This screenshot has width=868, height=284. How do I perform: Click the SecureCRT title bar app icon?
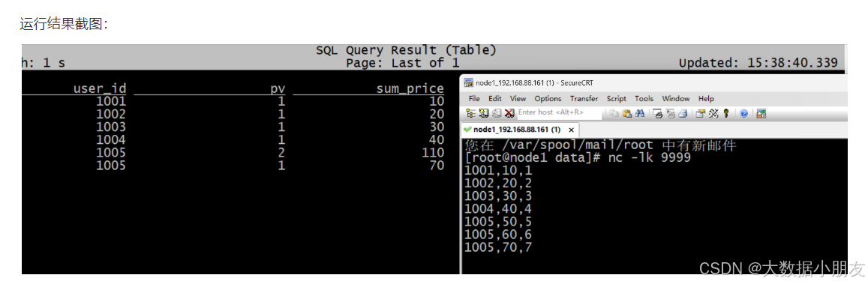click(468, 83)
